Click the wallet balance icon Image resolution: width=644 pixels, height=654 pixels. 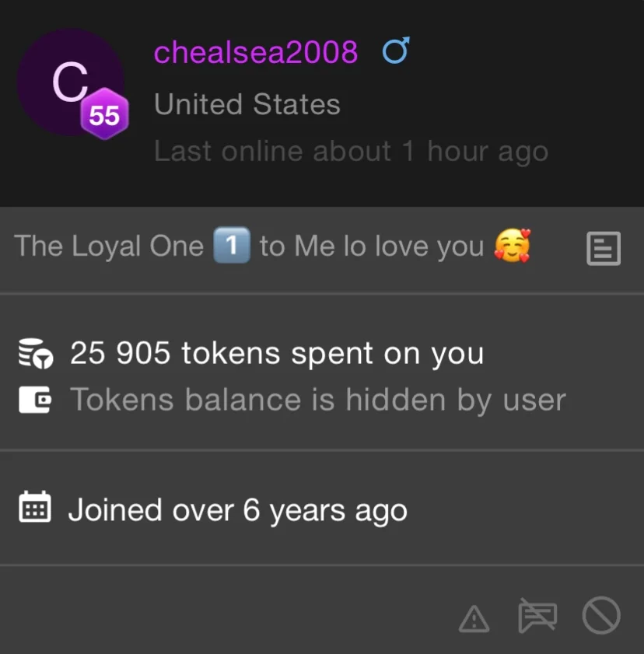click(35, 400)
